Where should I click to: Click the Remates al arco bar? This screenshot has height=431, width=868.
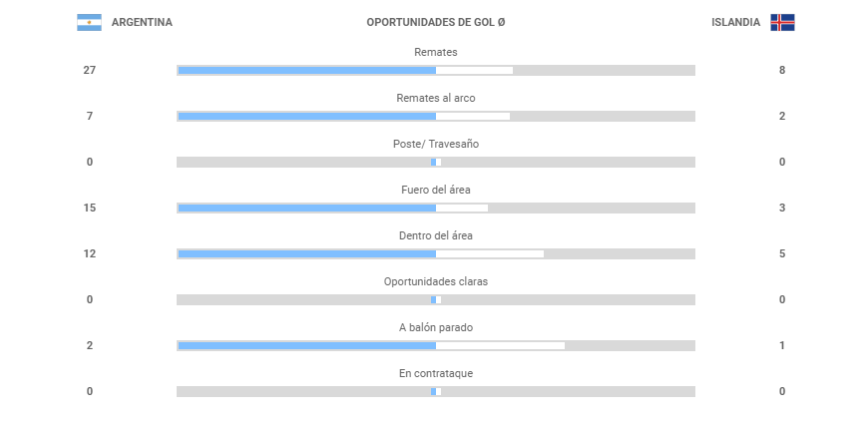point(435,116)
